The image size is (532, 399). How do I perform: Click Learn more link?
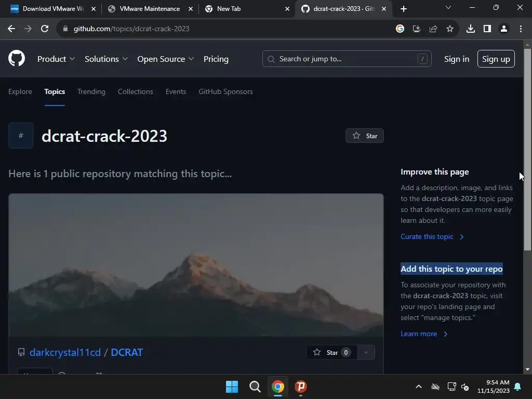(x=424, y=334)
